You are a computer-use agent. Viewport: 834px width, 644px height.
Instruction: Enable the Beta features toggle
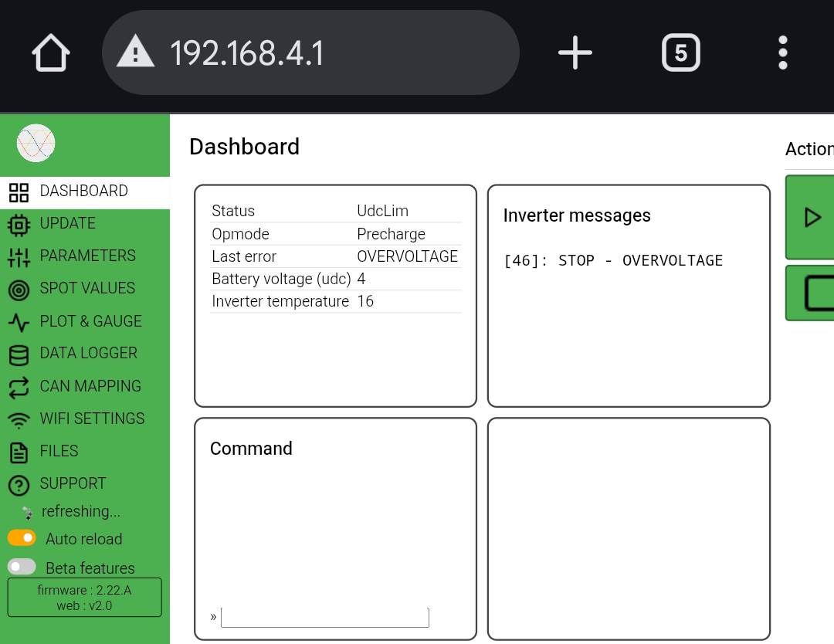point(22,567)
